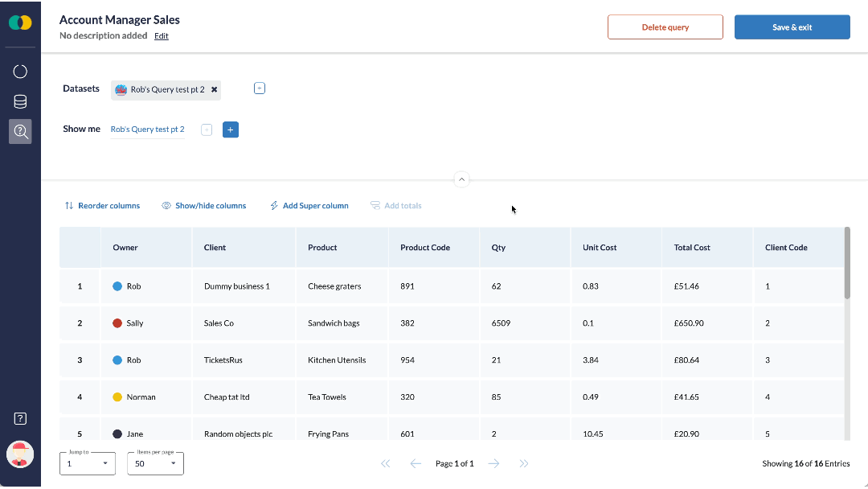The height and width of the screenshot is (489, 868).
Task: Click the blue plus button beside Show me
Action: (231, 129)
